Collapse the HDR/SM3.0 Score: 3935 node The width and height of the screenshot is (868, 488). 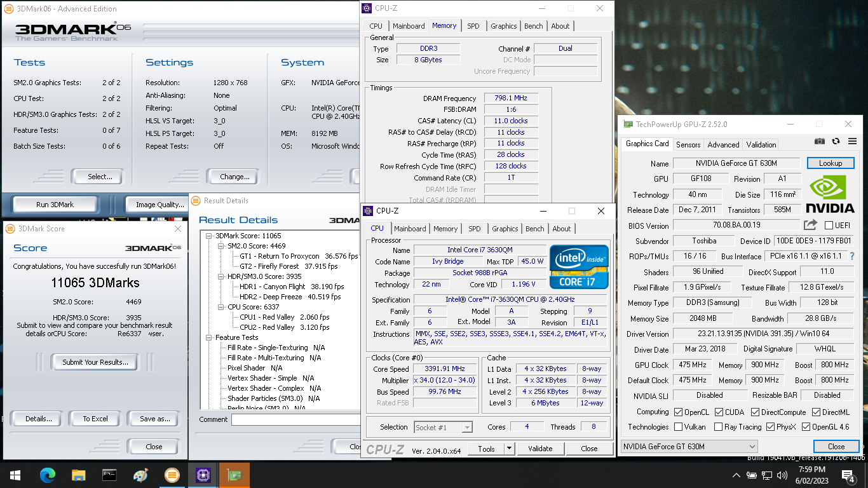[x=222, y=276]
